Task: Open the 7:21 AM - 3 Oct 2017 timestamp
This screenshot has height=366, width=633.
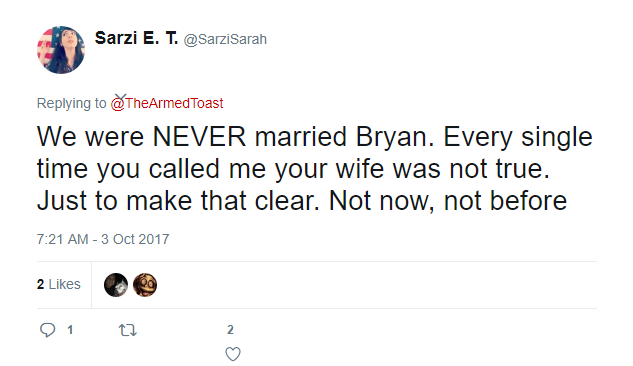Action: coord(103,239)
